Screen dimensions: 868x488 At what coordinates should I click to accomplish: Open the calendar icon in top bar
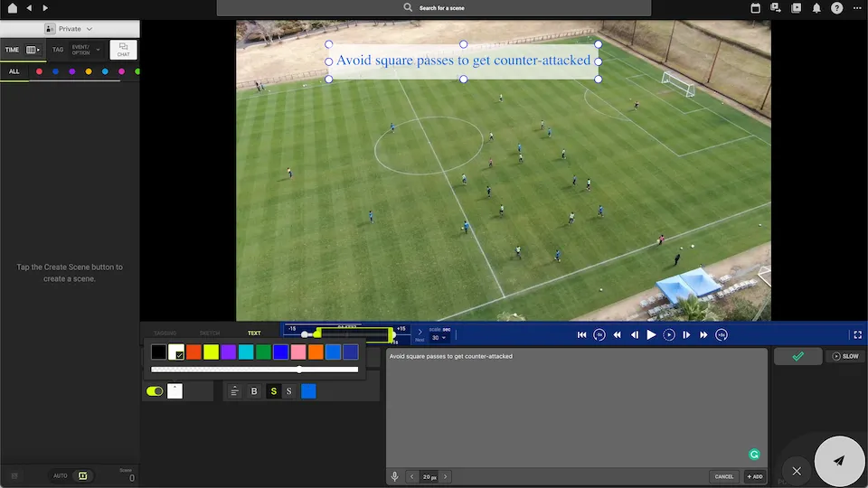pyautogui.click(x=755, y=8)
